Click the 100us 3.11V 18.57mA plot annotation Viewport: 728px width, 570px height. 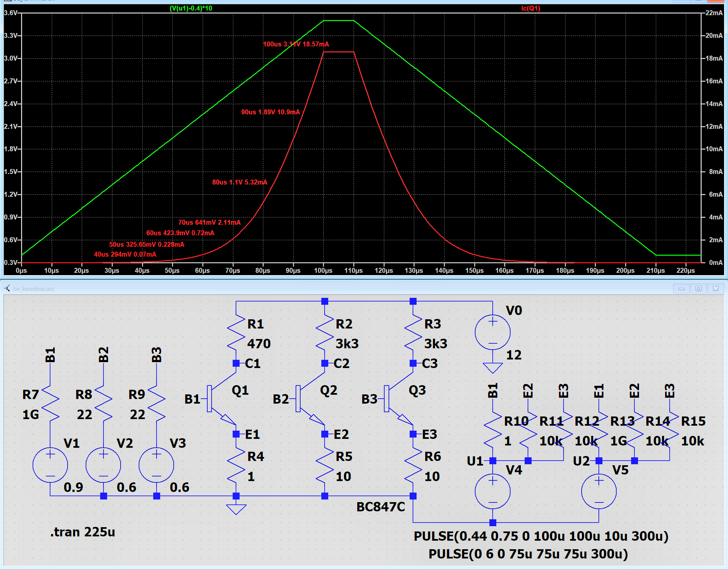coord(296,44)
